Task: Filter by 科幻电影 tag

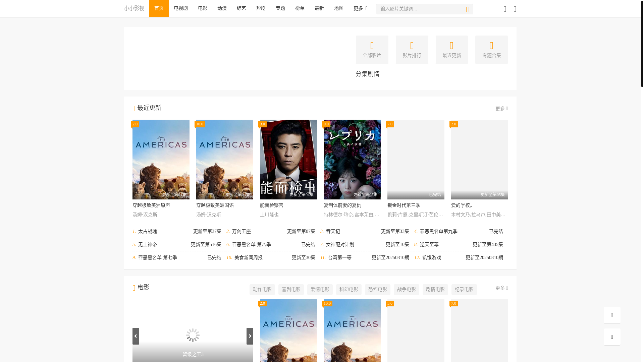Action: click(x=349, y=290)
